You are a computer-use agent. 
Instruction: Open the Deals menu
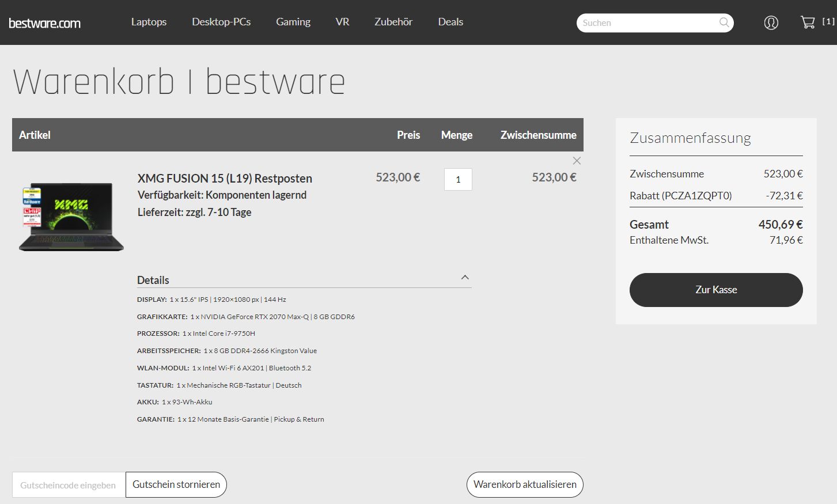click(x=450, y=22)
